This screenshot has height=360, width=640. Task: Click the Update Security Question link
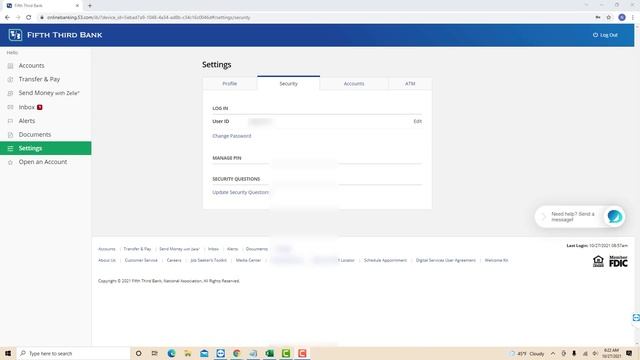(x=240, y=192)
